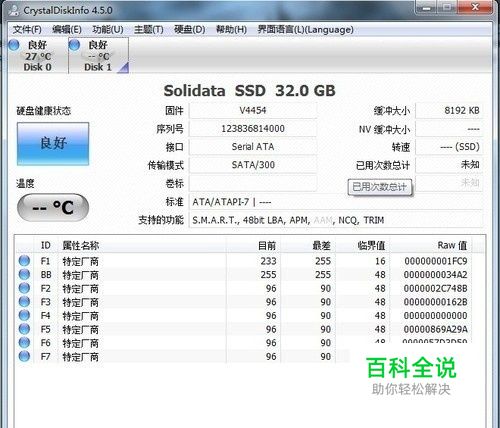Click the 27 °C temperature of Disk 0

38,56
